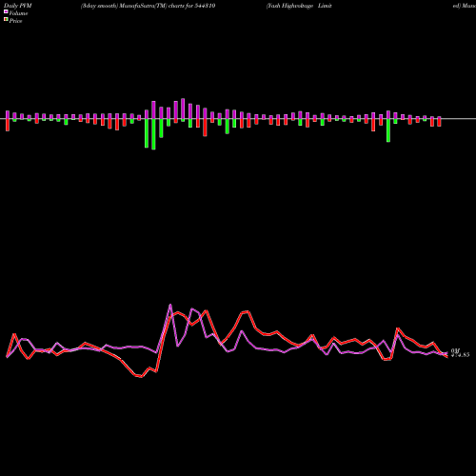Viewport: 476px width, 476px height.
Task: Click the tallest magenta volume bar
Action: pyautogui.click(x=183, y=109)
